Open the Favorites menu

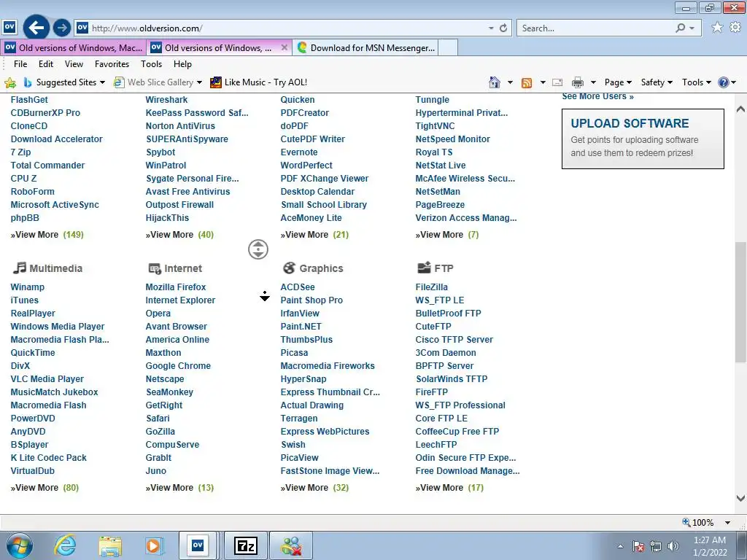point(112,64)
